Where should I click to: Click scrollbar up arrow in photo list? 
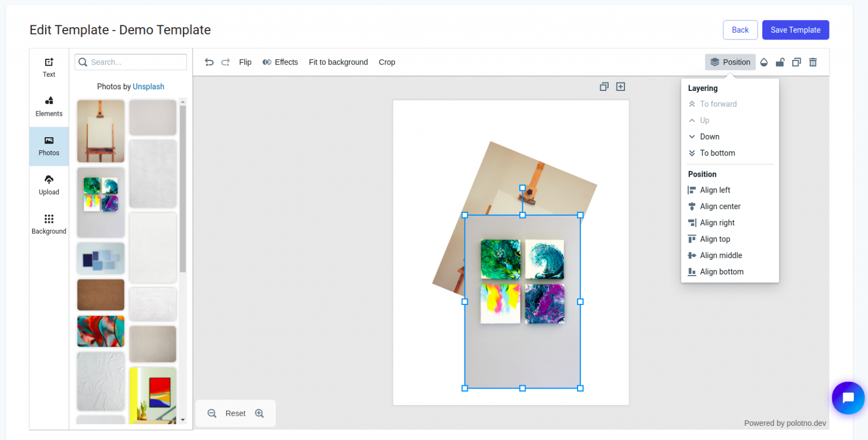click(183, 102)
